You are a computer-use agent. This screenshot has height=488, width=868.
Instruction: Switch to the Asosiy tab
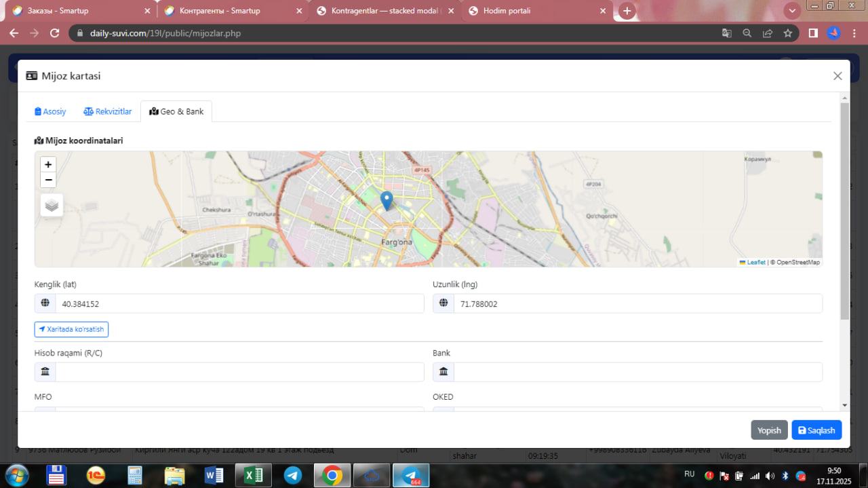pos(50,111)
